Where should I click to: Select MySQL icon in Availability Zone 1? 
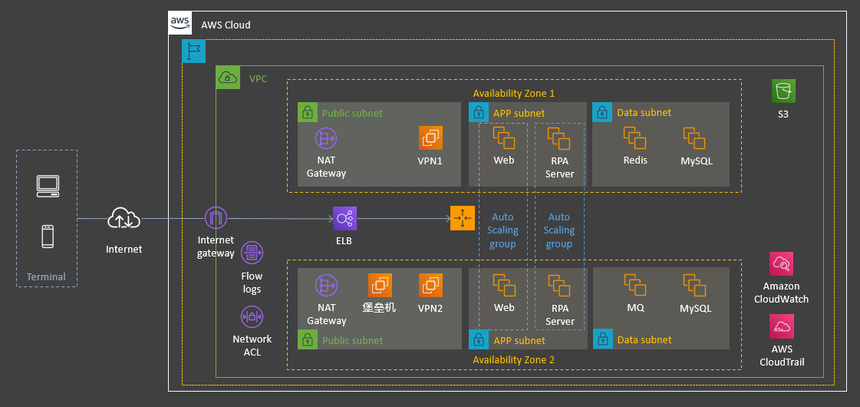pos(694,138)
